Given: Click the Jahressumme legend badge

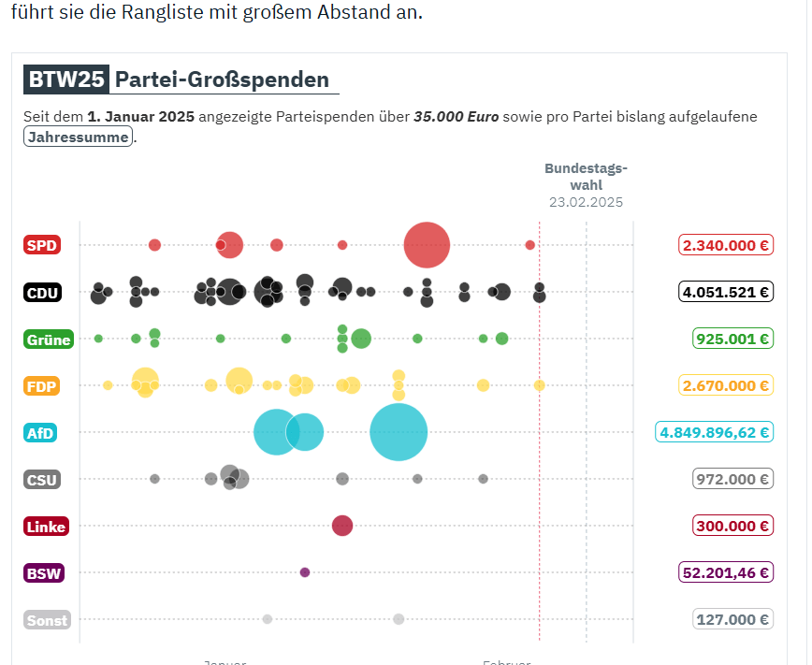Looking at the screenshot, I should 79,137.
